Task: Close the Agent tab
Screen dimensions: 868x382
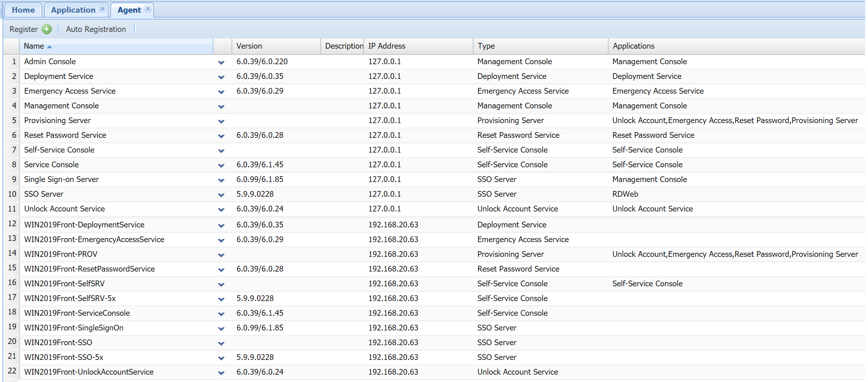Action: (148, 9)
